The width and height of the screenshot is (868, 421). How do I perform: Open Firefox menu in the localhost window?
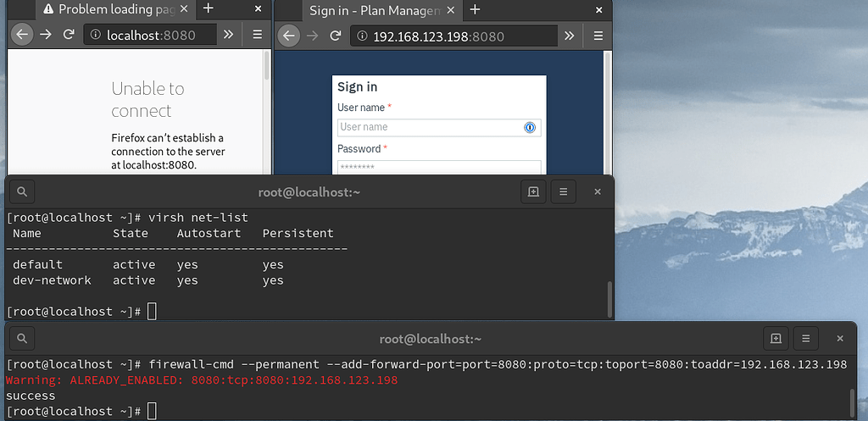coord(258,35)
